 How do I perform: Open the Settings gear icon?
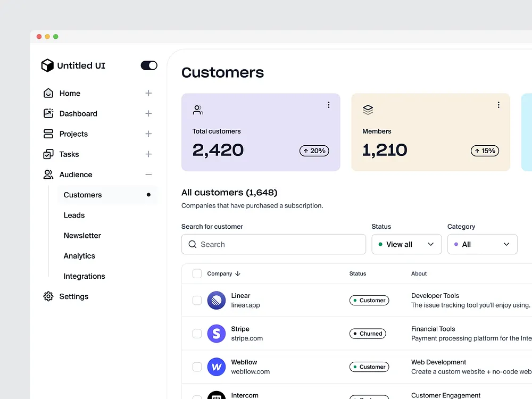click(48, 296)
